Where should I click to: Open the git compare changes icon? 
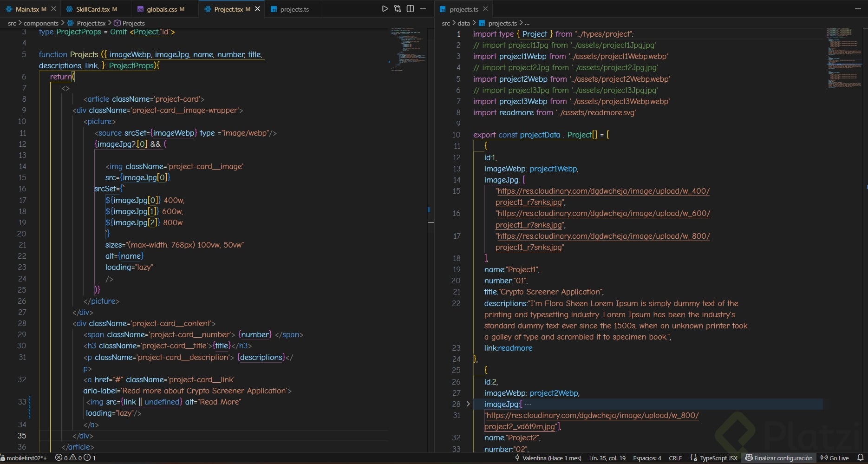(x=398, y=8)
